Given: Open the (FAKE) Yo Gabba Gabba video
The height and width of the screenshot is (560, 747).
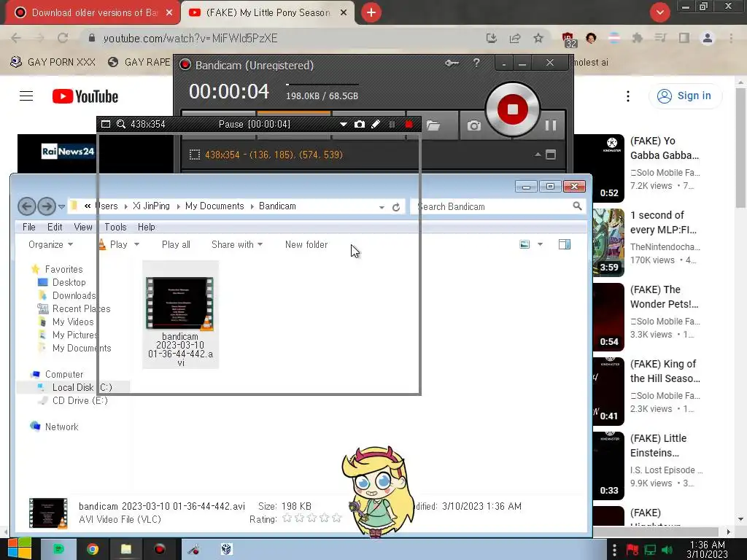Looking at the screenshot, I should (665, 148).
